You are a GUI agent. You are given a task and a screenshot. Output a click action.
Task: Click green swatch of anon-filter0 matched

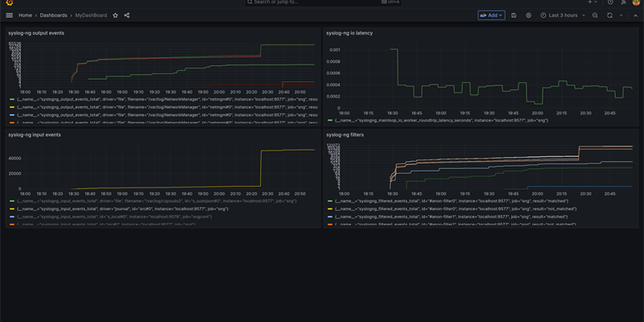pos(330,201)
